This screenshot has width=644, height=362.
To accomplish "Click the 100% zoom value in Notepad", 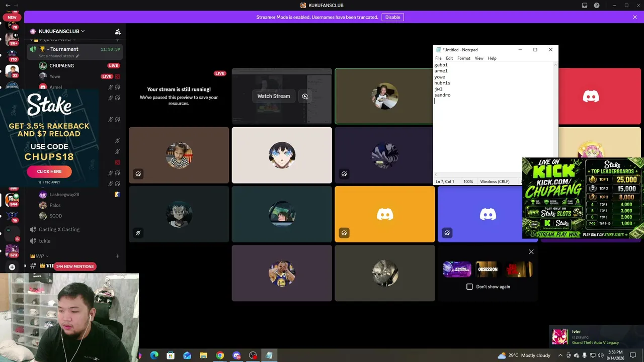I will 468,182.
